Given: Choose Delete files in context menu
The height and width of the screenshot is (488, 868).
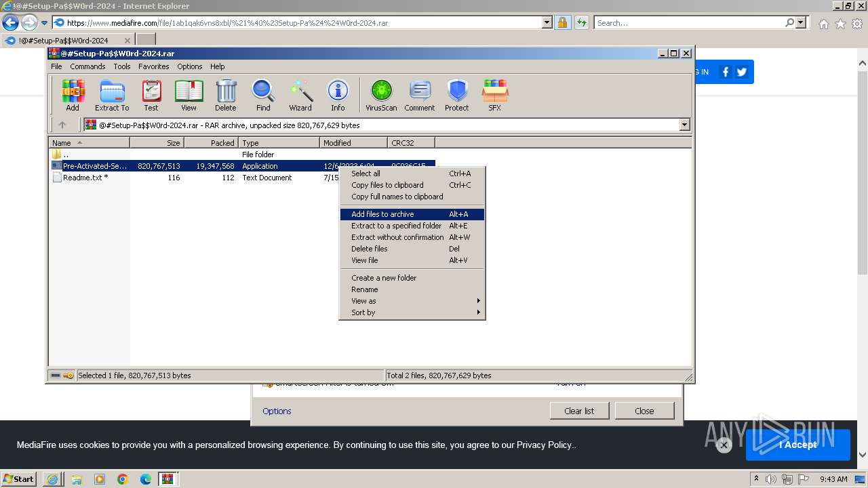Looking at the screenshot, I should point(412,249).
